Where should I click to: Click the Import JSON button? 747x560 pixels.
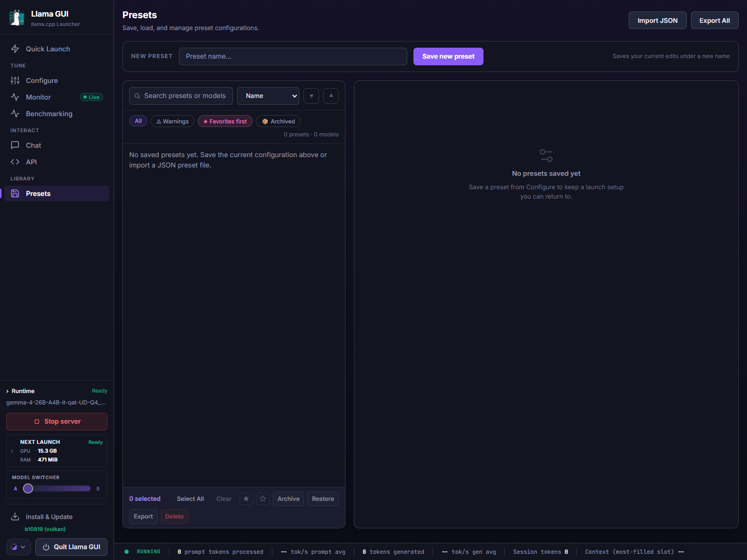pos(657,20)
